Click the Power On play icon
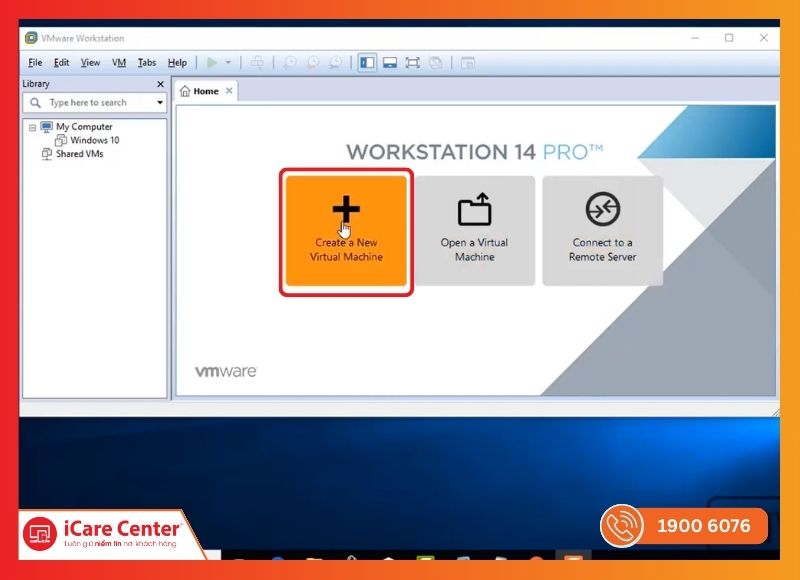 [x=212, y=63]
